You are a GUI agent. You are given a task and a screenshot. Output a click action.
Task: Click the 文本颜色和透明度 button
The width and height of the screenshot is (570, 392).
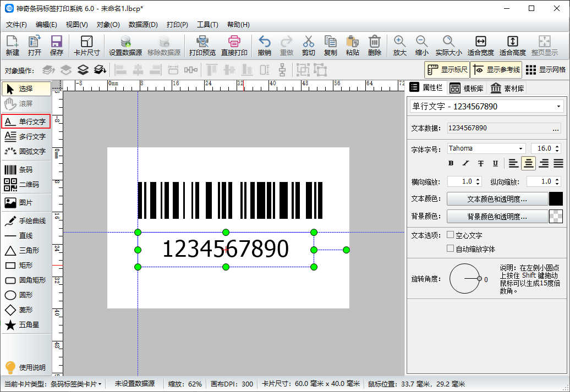click(497, 198)
